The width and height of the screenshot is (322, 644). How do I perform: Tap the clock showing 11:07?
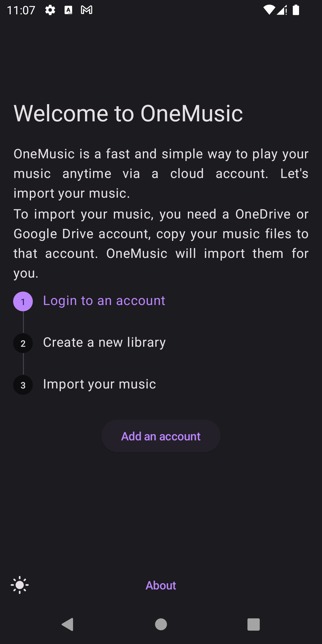pos(21,10)
